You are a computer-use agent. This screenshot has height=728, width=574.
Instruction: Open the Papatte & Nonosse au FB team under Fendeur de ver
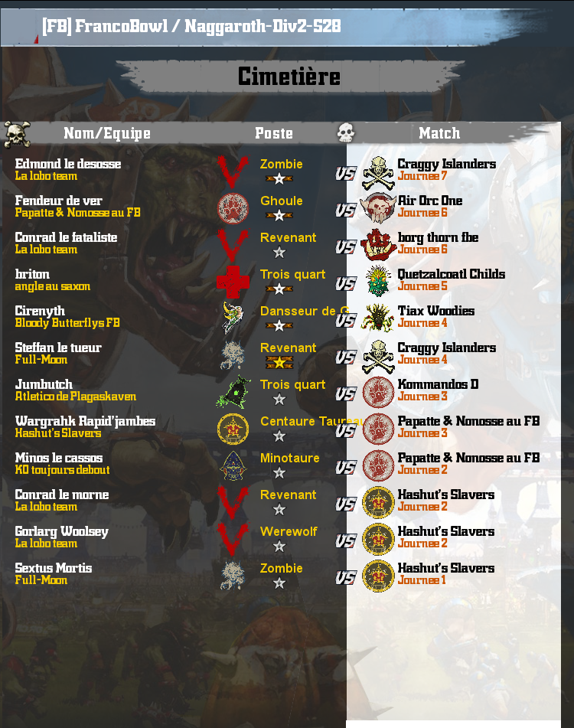tap(77, 213)
